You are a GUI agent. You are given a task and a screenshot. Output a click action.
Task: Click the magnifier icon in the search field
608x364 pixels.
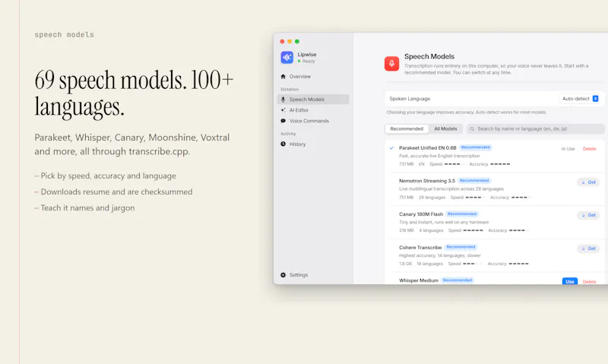[472, 128]
